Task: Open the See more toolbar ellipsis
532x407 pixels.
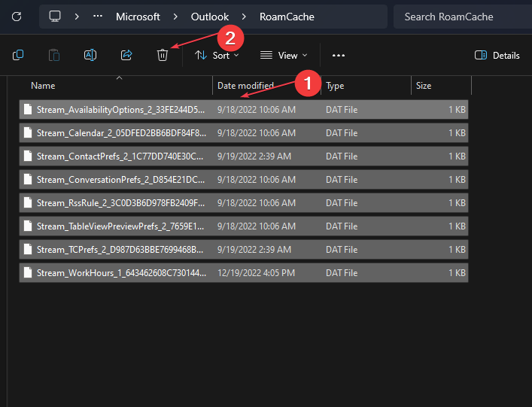Action: [339, 55]
